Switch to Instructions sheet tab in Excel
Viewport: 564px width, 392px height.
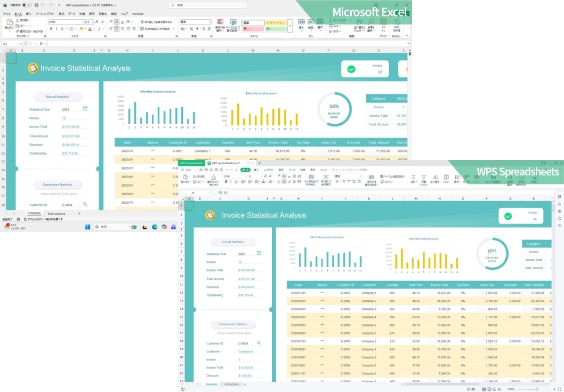[x=57, y=213]
